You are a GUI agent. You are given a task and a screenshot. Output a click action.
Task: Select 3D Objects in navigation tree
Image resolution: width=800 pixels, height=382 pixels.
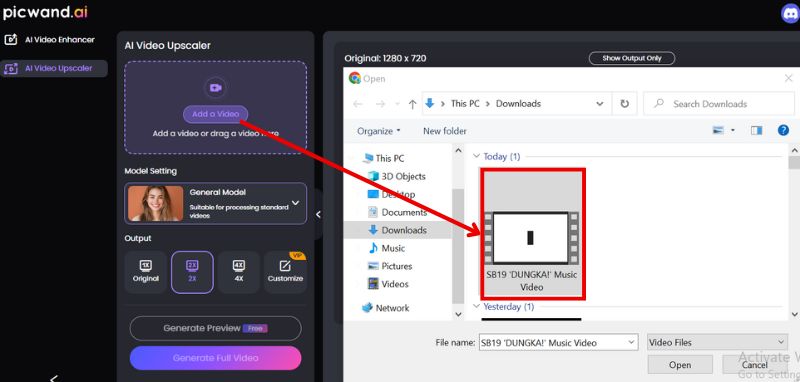tap(396, 176)
